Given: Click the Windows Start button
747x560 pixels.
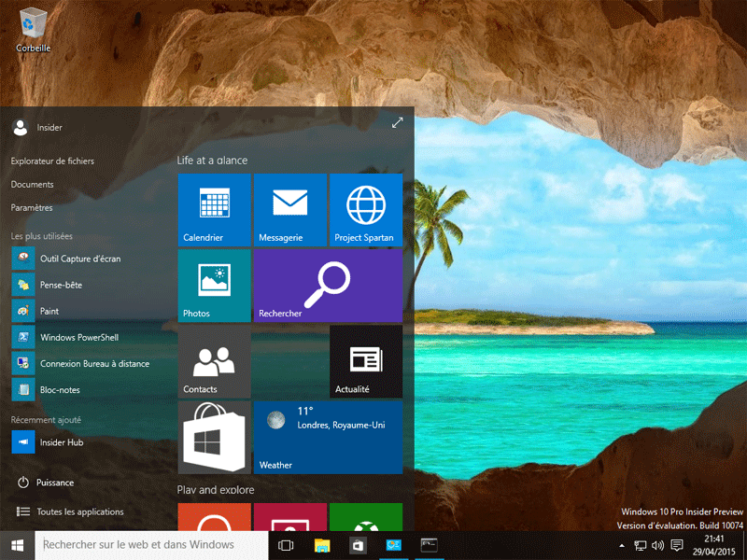Looking at the screenshot, I should (x=17, y=545).
